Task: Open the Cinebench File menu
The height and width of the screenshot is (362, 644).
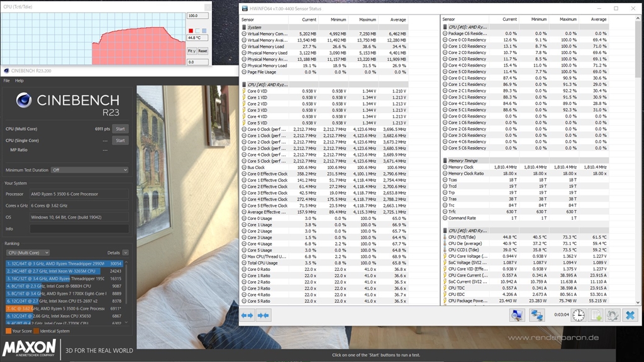Action: pos(6,81)
